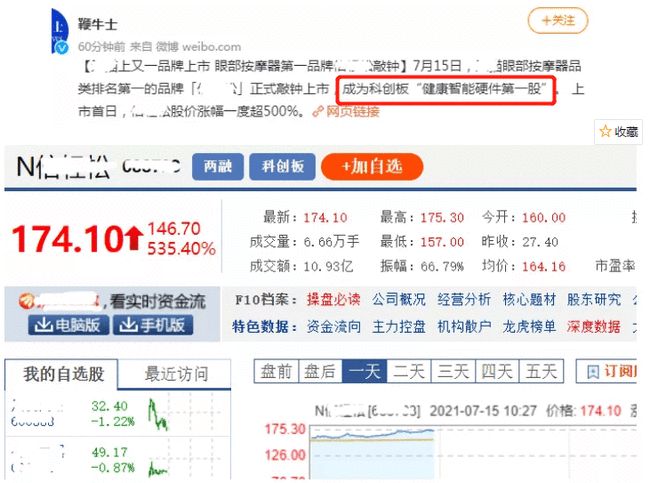Image resolution: width=650 pixels, height=483 pixels.
Task: Switch to 我的自选股 tab
Action: [x=62, y=374]
